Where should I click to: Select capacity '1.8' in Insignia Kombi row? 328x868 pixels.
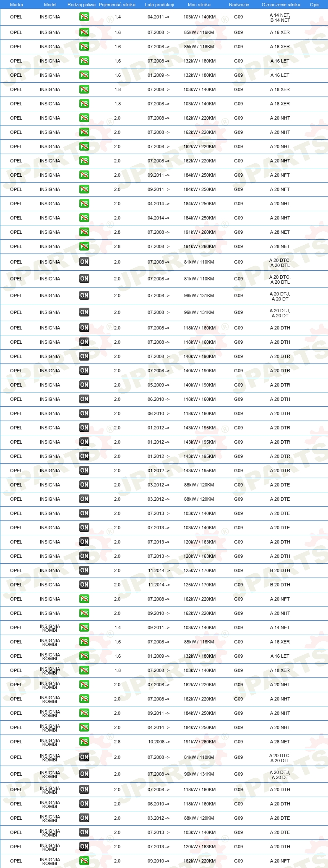click(117, 670)
